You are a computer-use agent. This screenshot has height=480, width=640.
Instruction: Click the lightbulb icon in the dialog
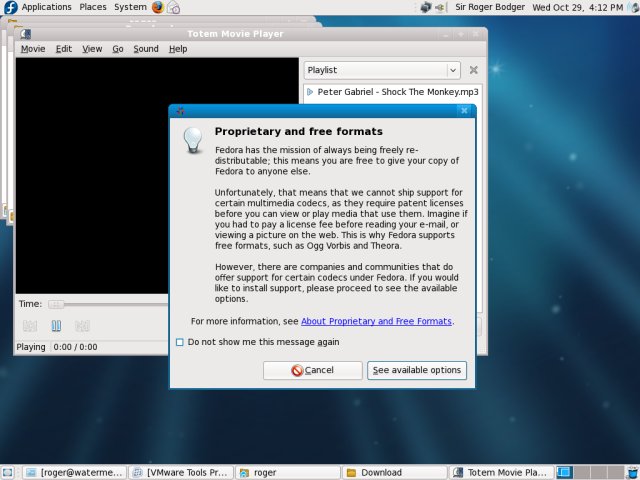[x=193, y=140]
